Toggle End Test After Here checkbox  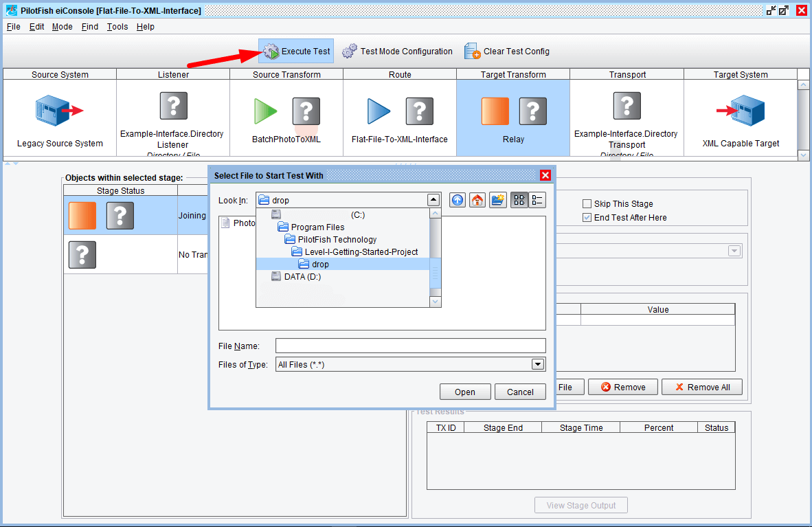(587, 218)
